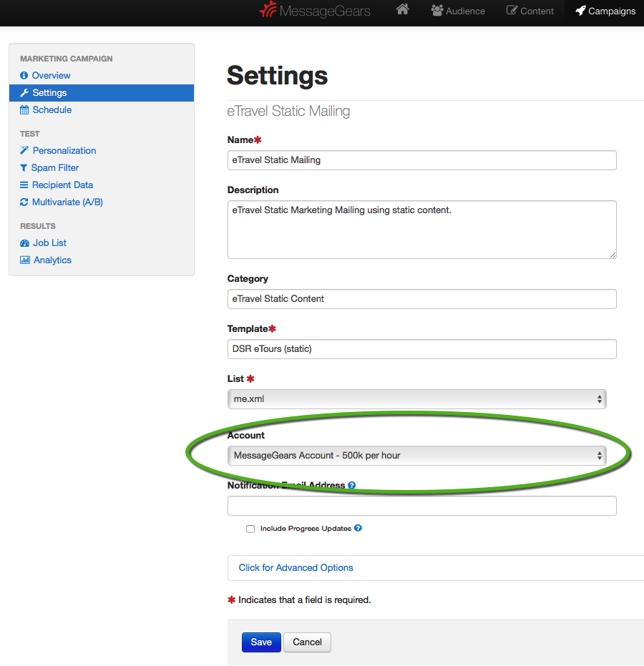Expand Click for Advanced Options
The height and width of the screenshot is (666, 644).
tap(296, 567)
